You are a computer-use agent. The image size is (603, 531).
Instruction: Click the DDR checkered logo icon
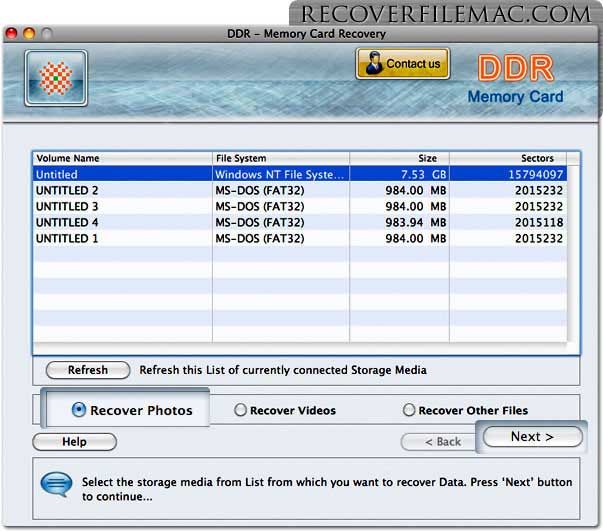coord(56,78)
